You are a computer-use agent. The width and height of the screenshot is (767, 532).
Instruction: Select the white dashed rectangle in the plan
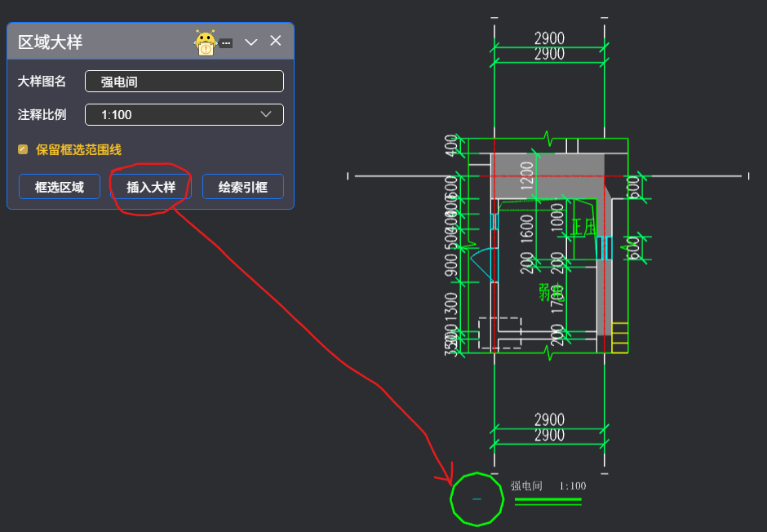499,333
